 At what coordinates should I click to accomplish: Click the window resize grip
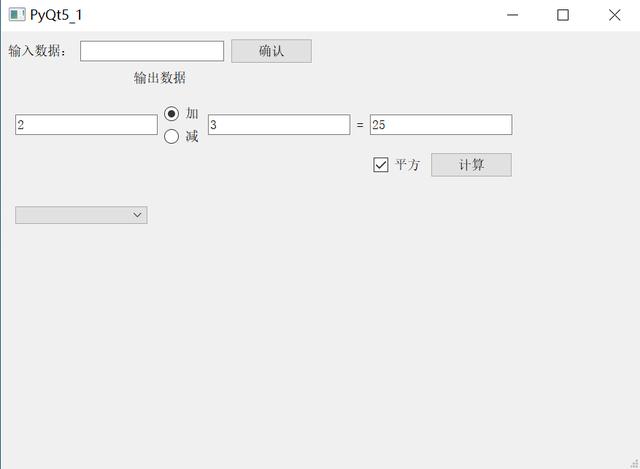click(x=634, y=463)
